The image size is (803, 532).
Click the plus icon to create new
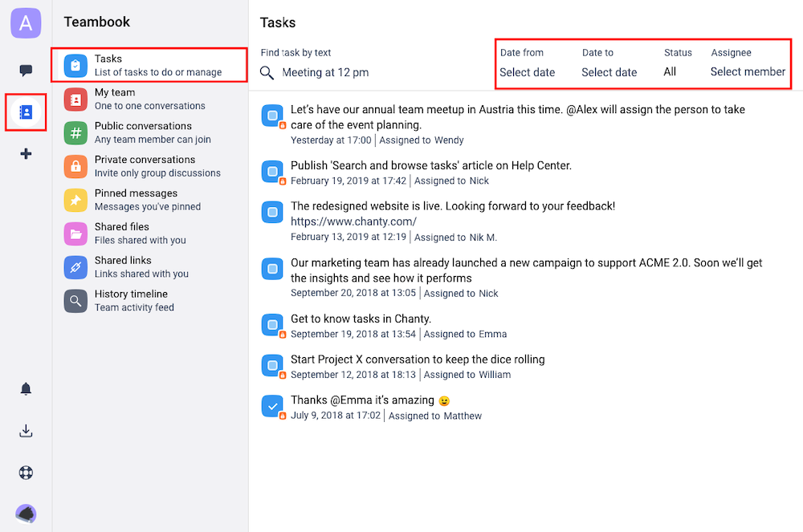(x=26, y=153)
